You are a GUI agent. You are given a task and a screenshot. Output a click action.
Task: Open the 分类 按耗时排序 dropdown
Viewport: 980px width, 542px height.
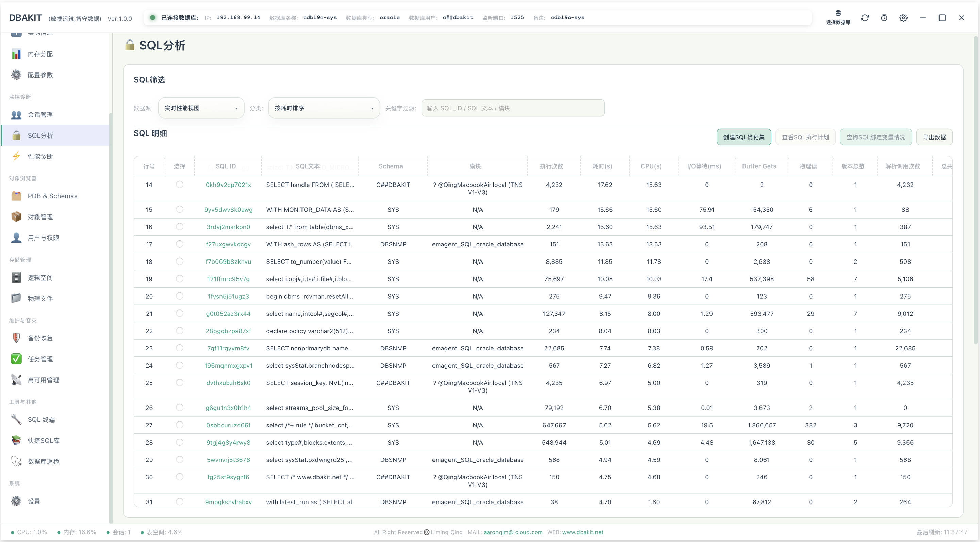pyautogui.click(x=324, y=108)
